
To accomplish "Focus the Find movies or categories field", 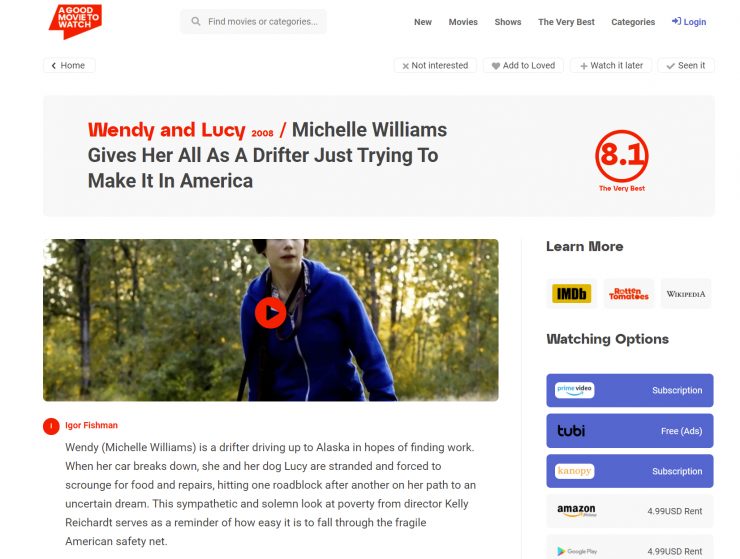I will click(x=253, y=22).
